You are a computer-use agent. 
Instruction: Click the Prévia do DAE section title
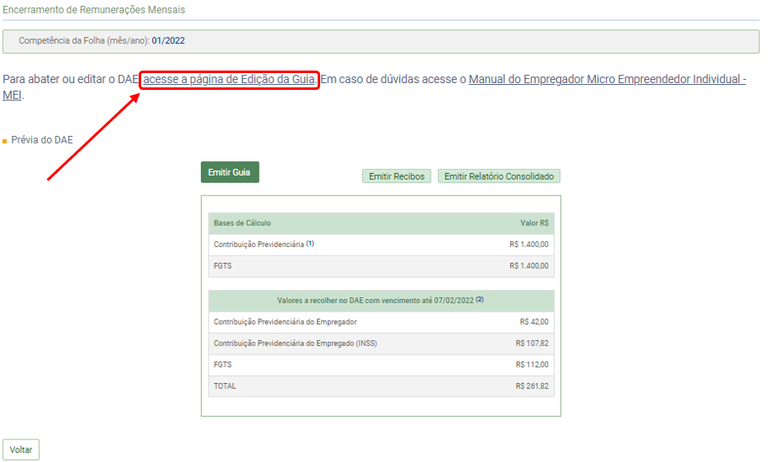coord(42,140)
